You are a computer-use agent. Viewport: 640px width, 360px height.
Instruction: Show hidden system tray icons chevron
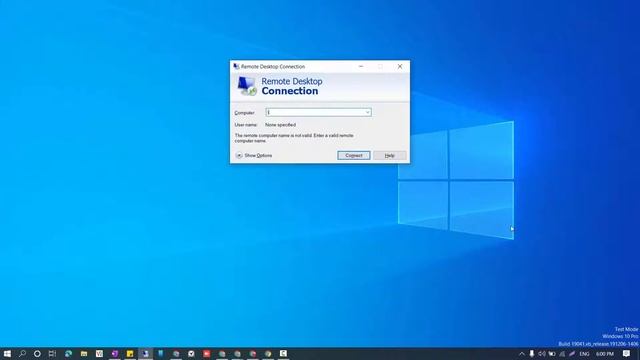tap(522, 354)
